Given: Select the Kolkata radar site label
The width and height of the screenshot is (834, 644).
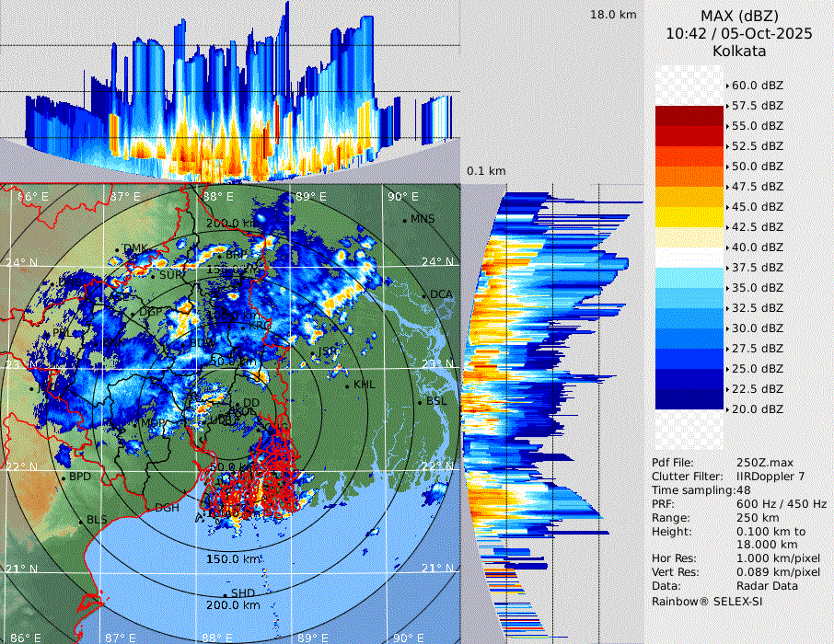Looking at the screenshot, I should pos(739,51).
